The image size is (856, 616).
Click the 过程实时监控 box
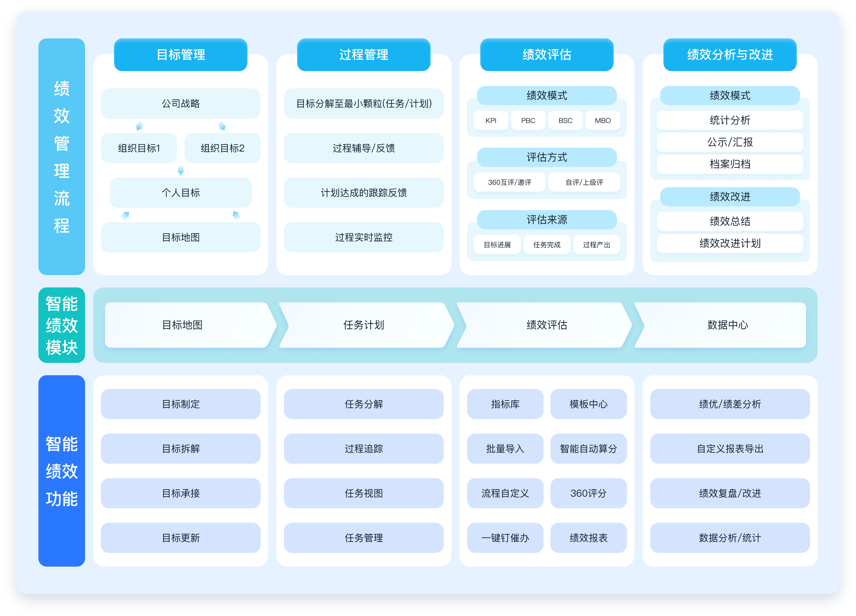tap(364, 237)
